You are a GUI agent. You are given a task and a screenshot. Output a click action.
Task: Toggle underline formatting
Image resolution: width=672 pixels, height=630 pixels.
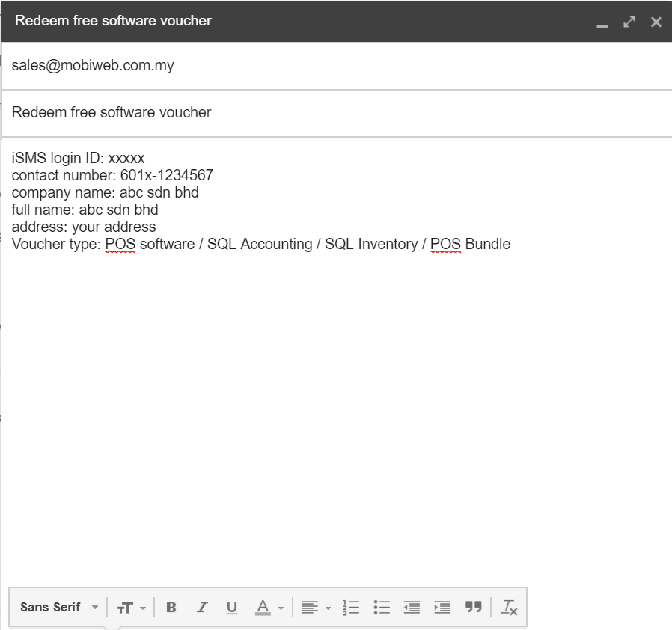232,608
